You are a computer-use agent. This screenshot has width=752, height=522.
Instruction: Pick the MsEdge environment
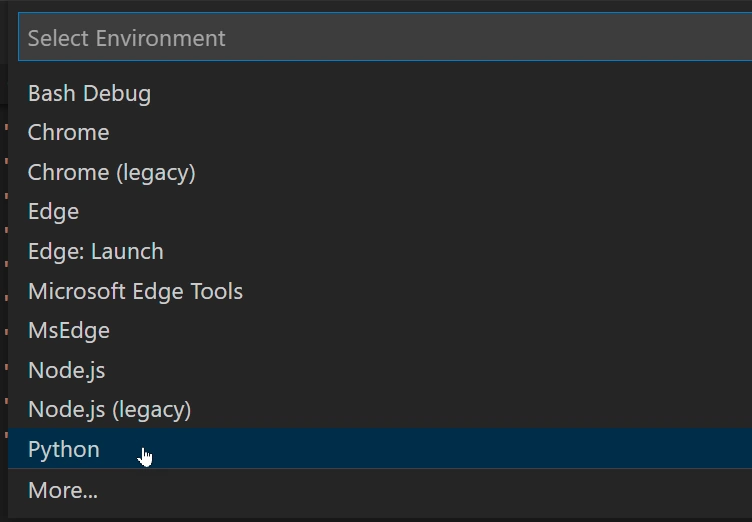69,330
